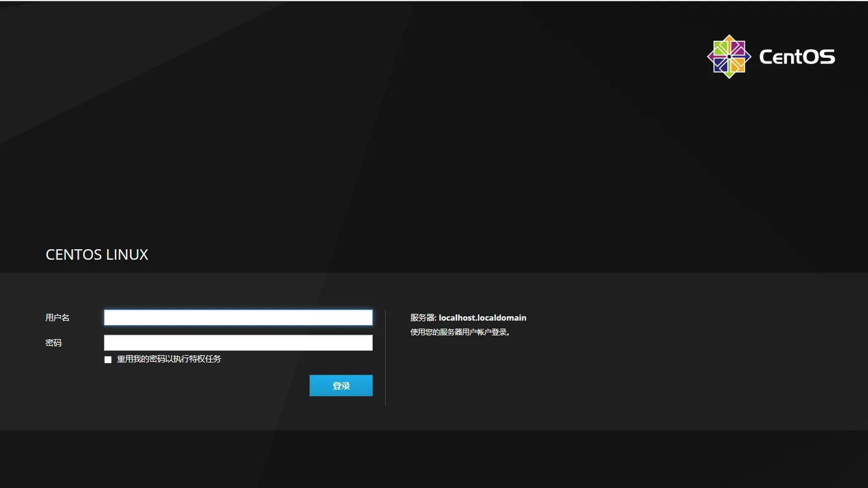Toggle the reuse password for privileged tasks checkbox

pyautogui.click(x=108, y=359)
